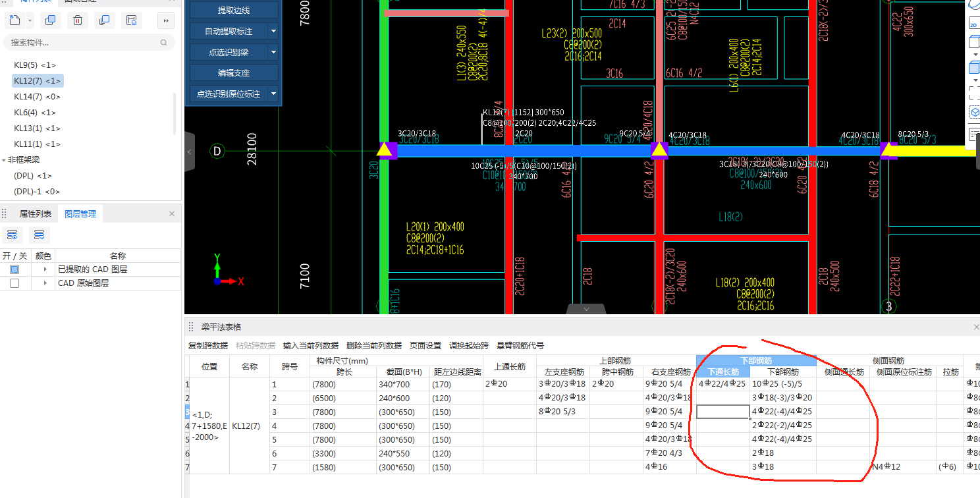
Task: Click the inter-layer copy icon
Action: click(x=104, y=20)
